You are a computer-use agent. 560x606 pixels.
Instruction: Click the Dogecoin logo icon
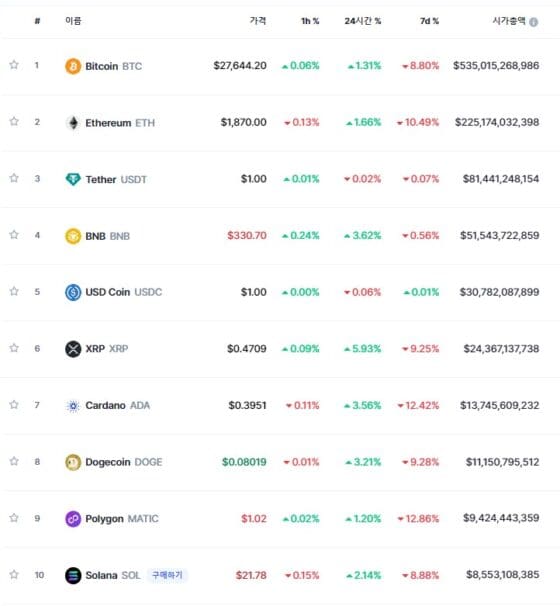click(x=73, y=462)
